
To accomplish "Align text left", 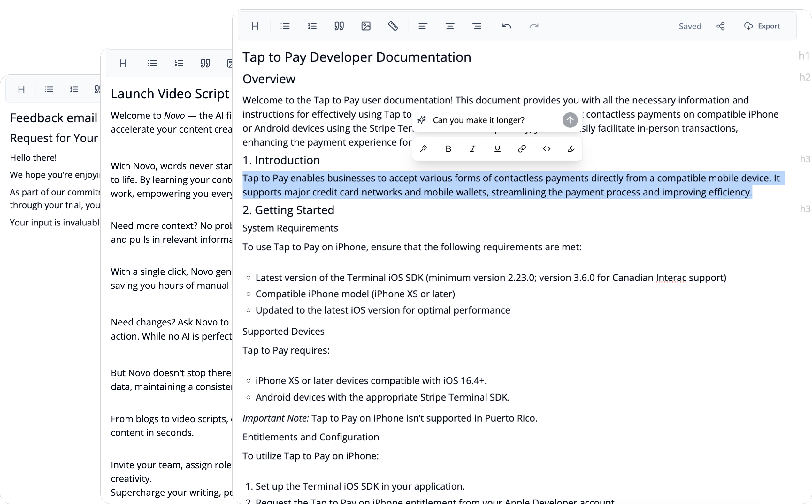I will tap(423, 26).
